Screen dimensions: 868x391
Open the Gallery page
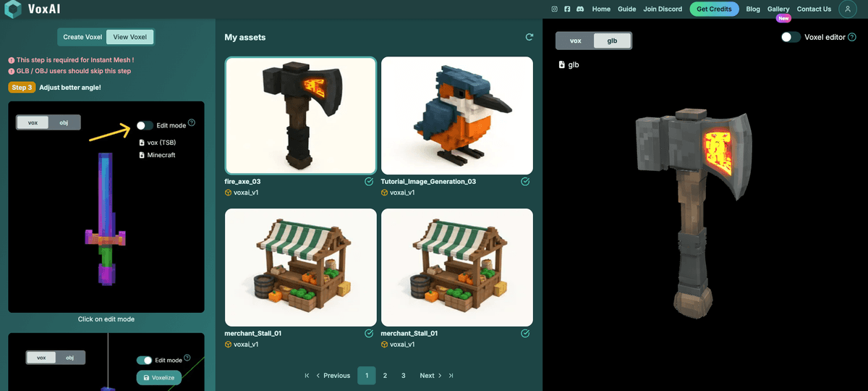click(x=778, y=9)
